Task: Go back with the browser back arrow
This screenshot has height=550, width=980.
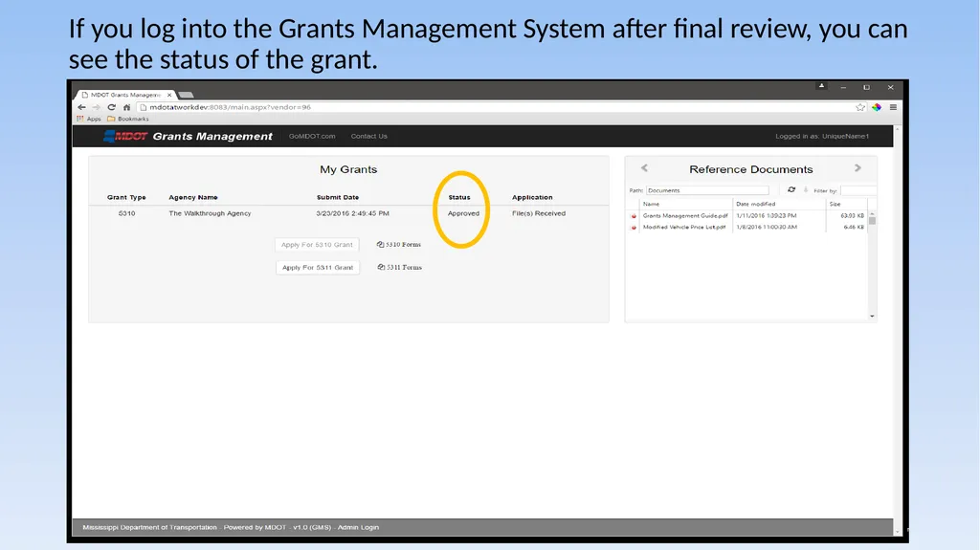Action: point(82,107)
